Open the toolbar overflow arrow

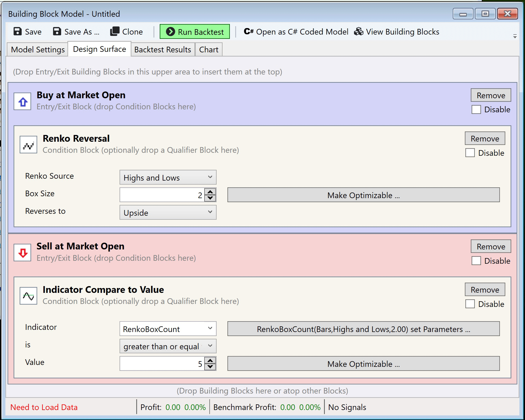pyautogui.click(x=515, y=36)
